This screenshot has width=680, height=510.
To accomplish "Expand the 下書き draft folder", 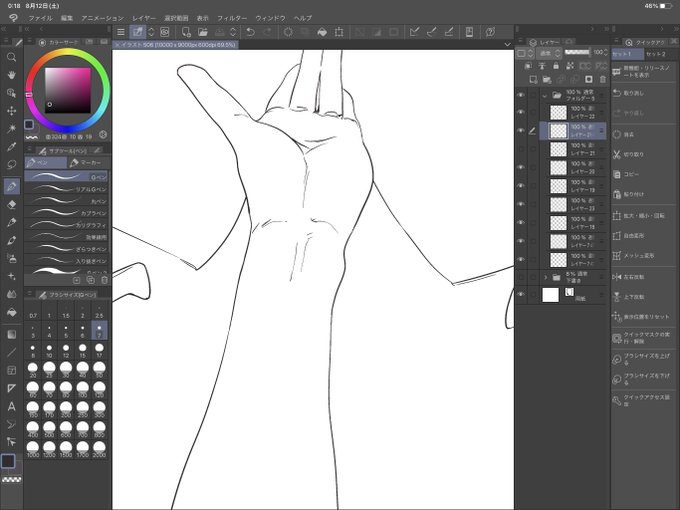I will [545, 277].
